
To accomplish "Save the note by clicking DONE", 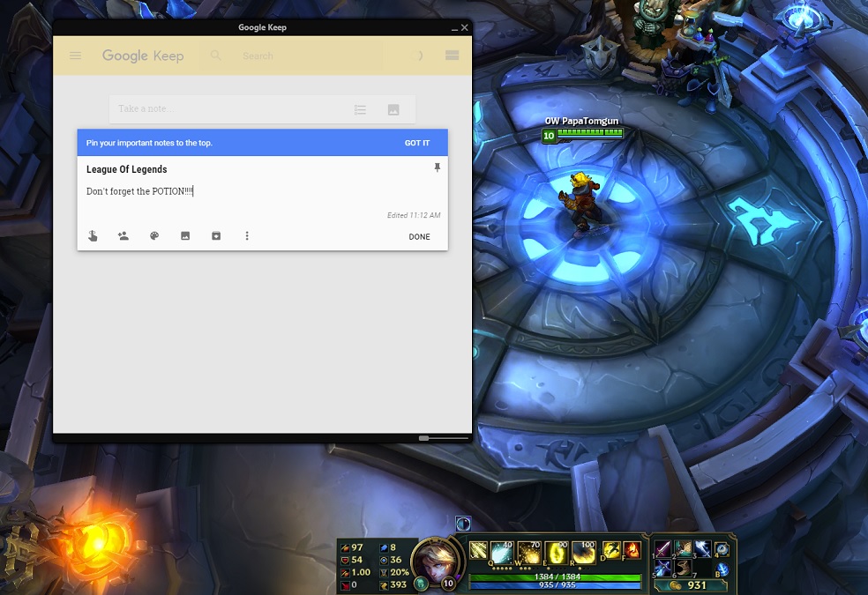I will click(x=419, y=236).
